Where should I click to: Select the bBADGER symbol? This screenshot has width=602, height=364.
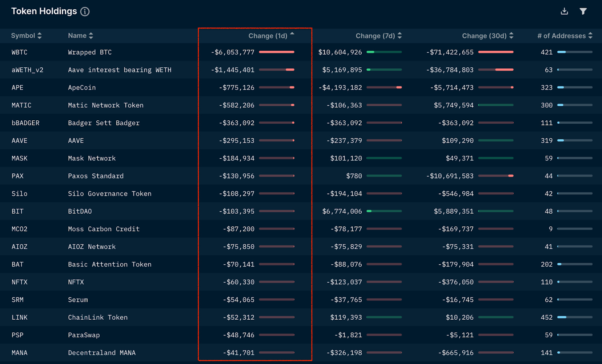26,123
